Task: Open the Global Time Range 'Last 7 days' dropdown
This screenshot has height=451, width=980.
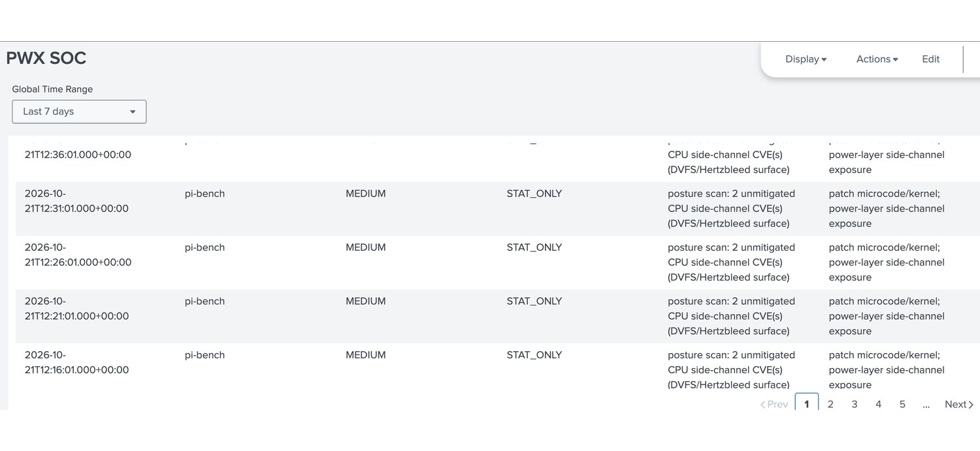Action: pos(79,112)
